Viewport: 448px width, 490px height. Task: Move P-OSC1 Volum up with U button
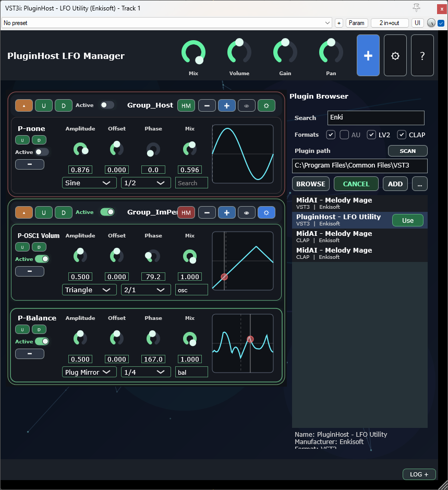click(22, 247)
